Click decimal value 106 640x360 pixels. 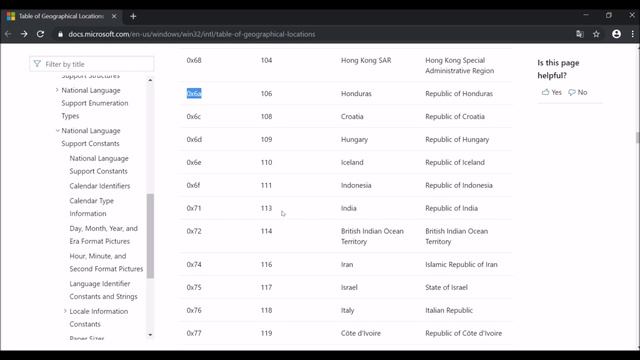click(x=266, y=93)
